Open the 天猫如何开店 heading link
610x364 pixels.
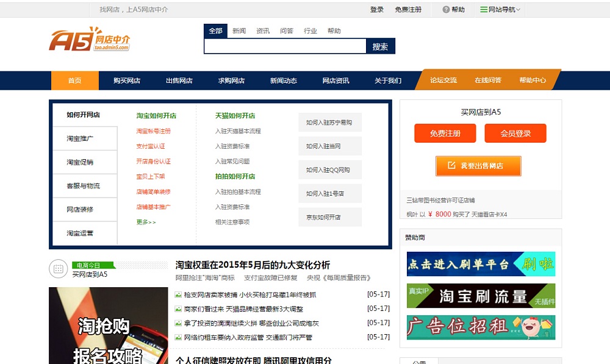coord(235,115)
